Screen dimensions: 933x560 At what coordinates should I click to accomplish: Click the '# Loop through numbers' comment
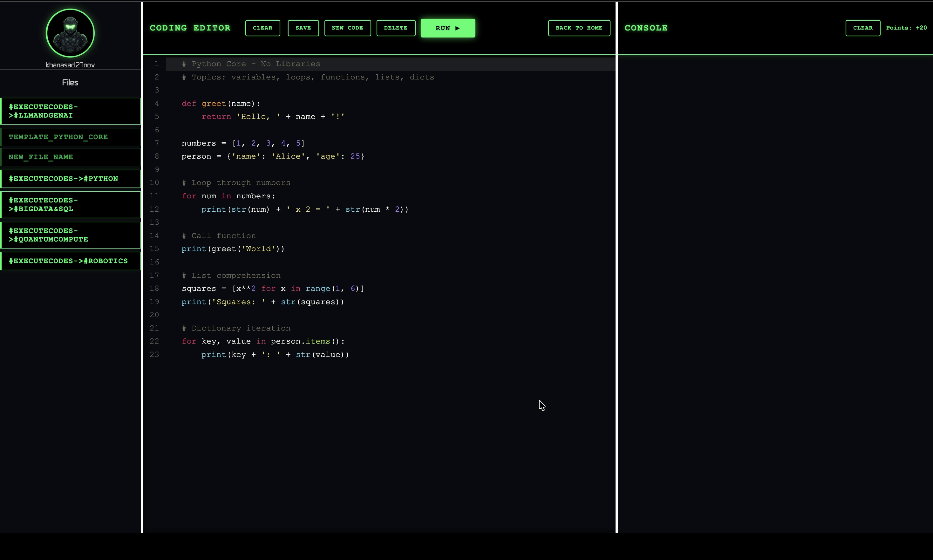point(236,183)
